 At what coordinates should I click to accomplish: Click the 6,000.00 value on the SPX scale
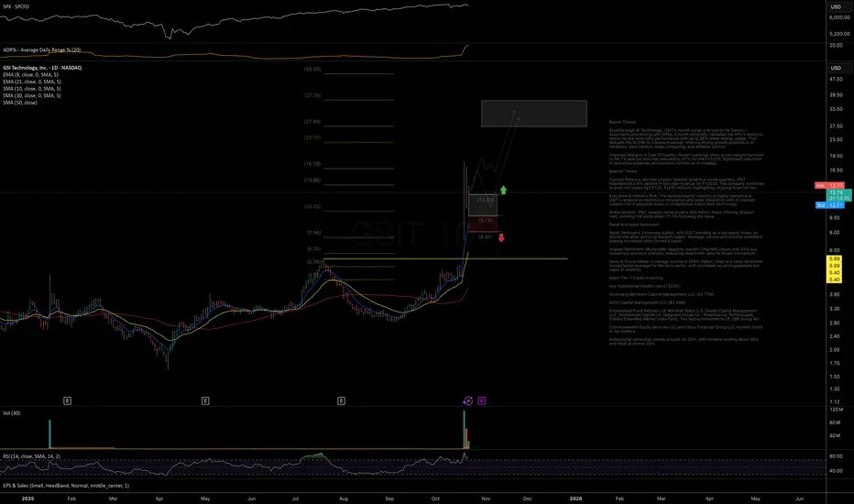tap(839, 17)
